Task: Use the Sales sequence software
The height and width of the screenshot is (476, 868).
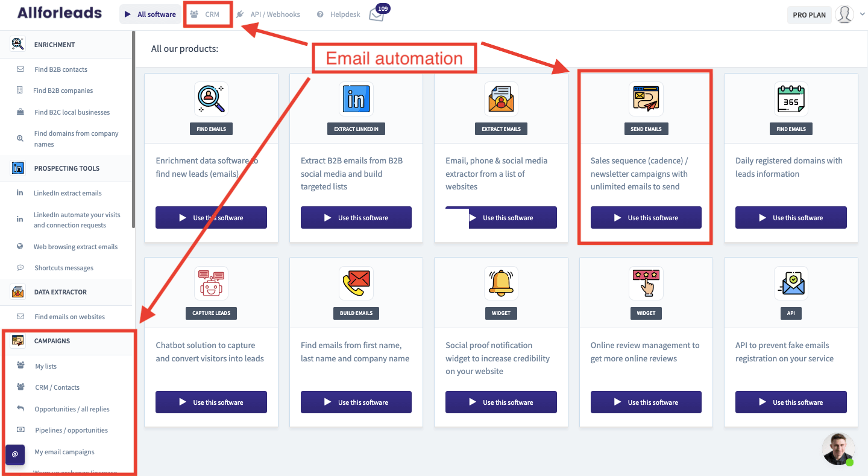Action: 646,218
